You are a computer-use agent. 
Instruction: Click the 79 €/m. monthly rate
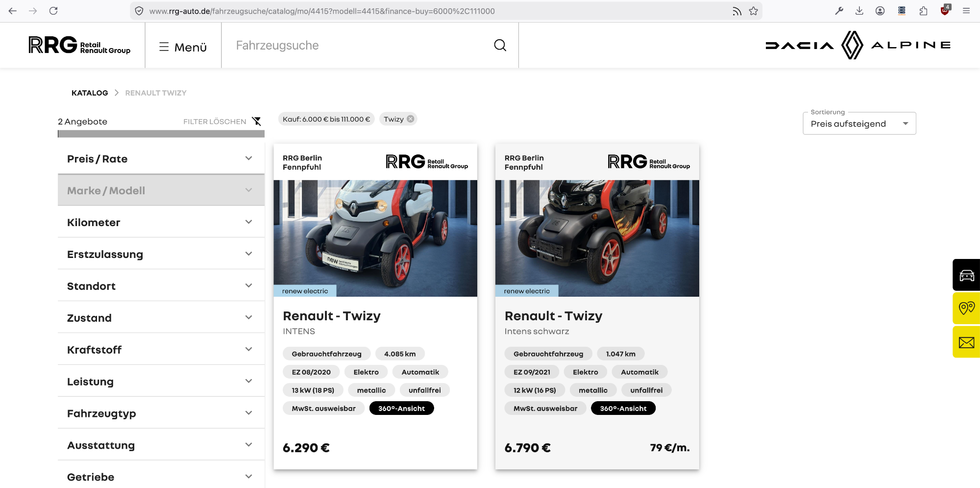click(x=670, y=448)
